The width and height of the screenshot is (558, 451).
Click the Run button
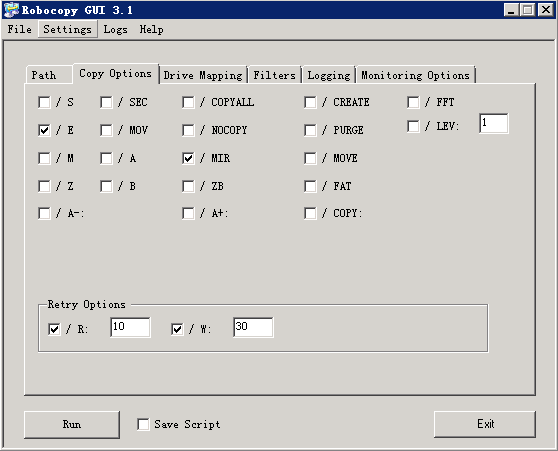pos(72,424)
